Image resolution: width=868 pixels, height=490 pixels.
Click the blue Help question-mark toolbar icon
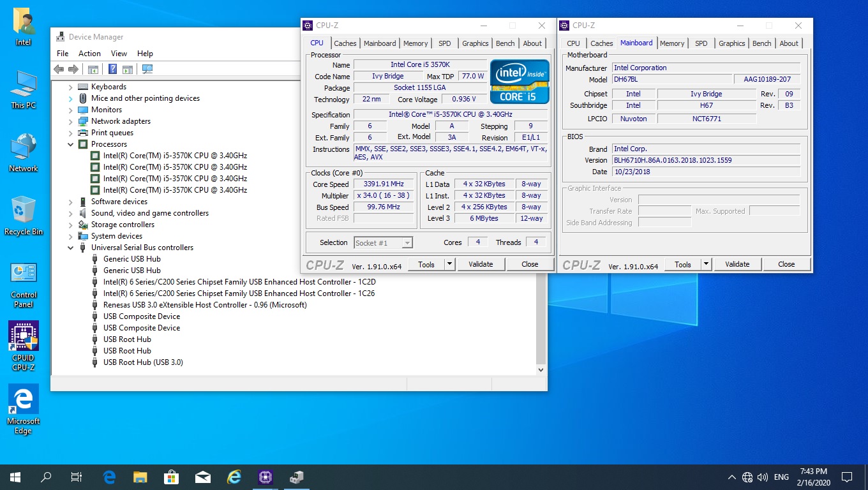[113, 70]
